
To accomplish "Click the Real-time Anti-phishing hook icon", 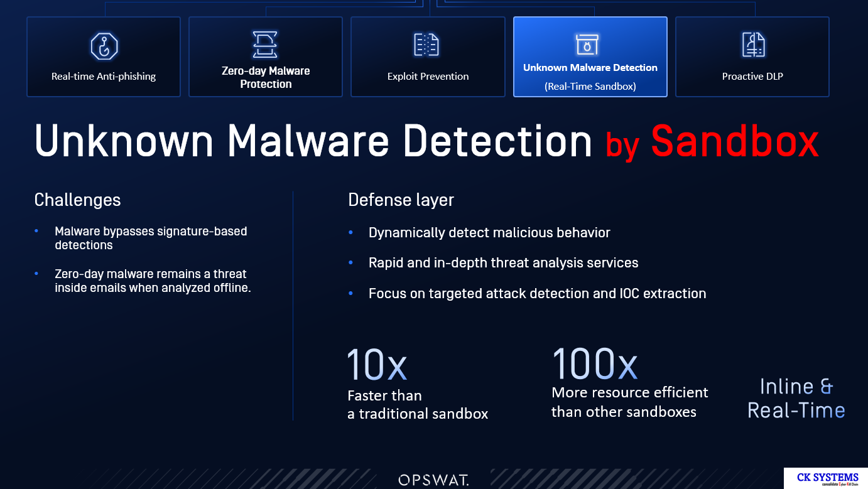I will (104, 46).
